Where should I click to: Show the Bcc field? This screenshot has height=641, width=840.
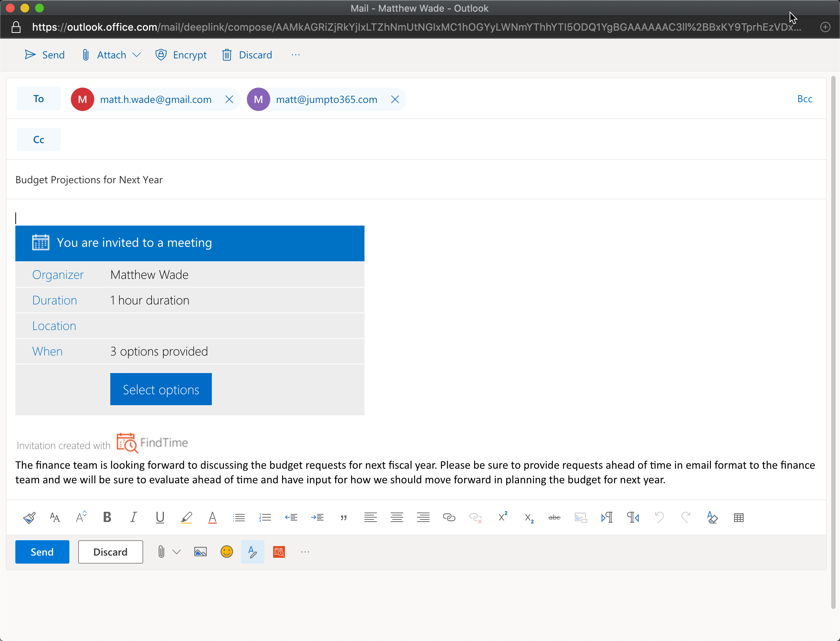tap(805, 99)
